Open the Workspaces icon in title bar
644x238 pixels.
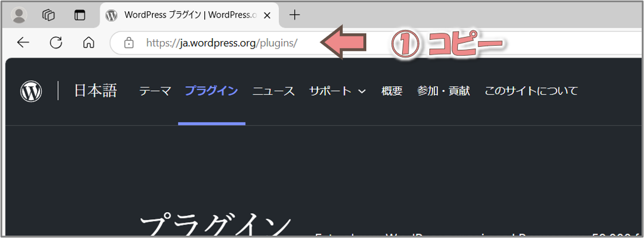tap(49, 16)
